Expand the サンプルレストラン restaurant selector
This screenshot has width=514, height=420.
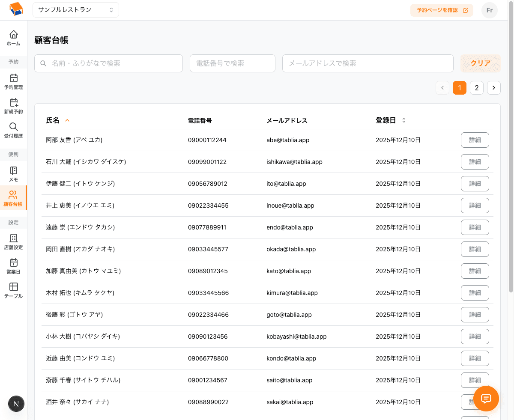(76, 10)
